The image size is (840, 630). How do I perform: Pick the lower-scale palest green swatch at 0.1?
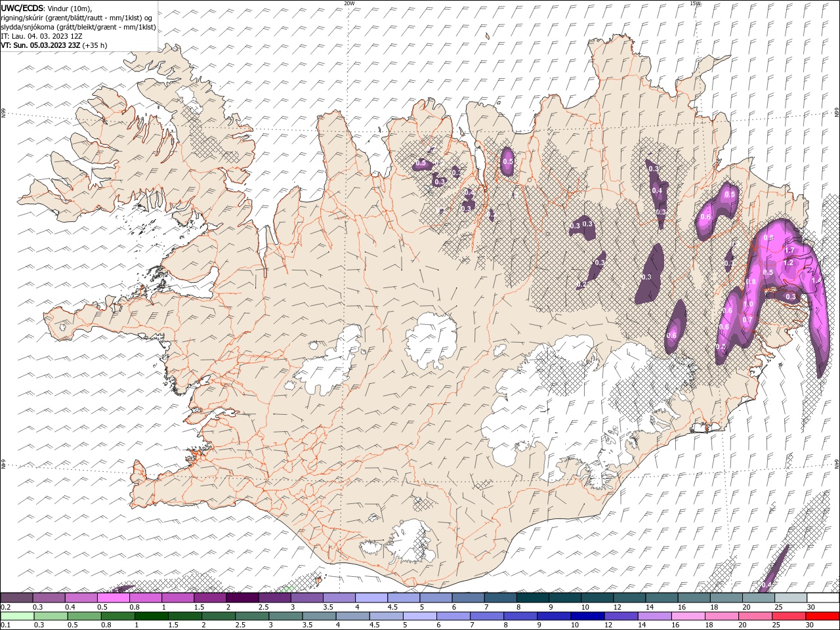click(x=17, y=616)
